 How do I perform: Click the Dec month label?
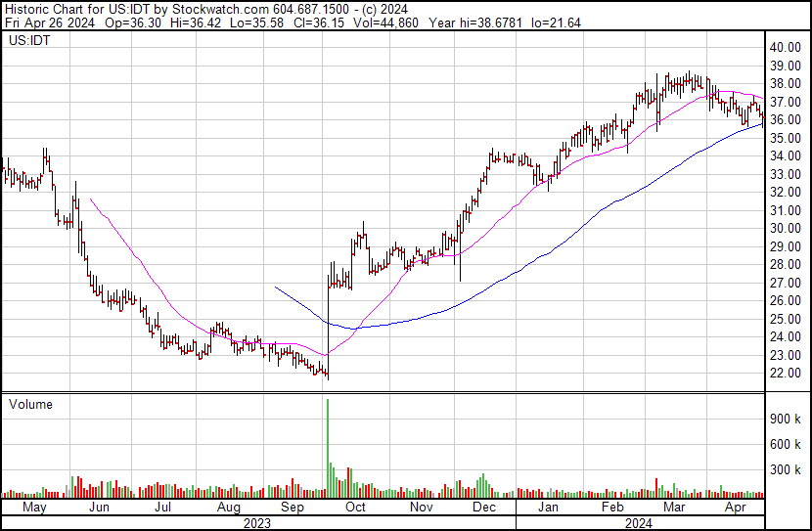click(484, 508)
